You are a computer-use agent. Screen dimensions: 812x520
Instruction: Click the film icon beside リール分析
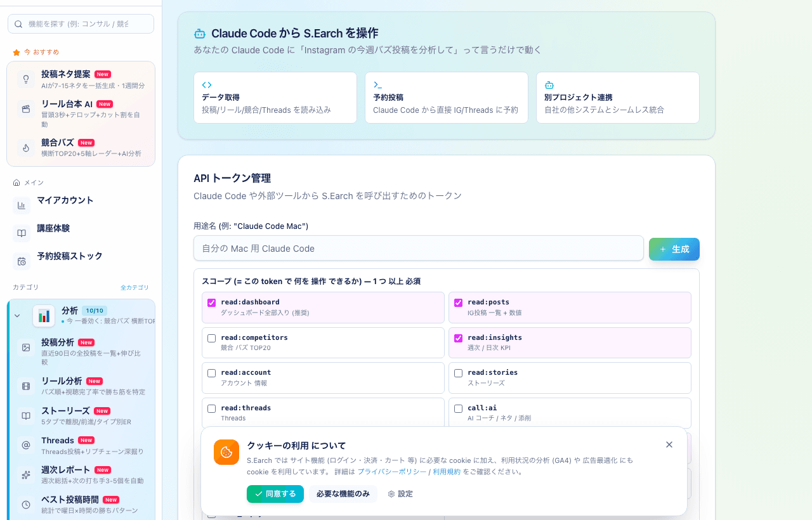26,386
